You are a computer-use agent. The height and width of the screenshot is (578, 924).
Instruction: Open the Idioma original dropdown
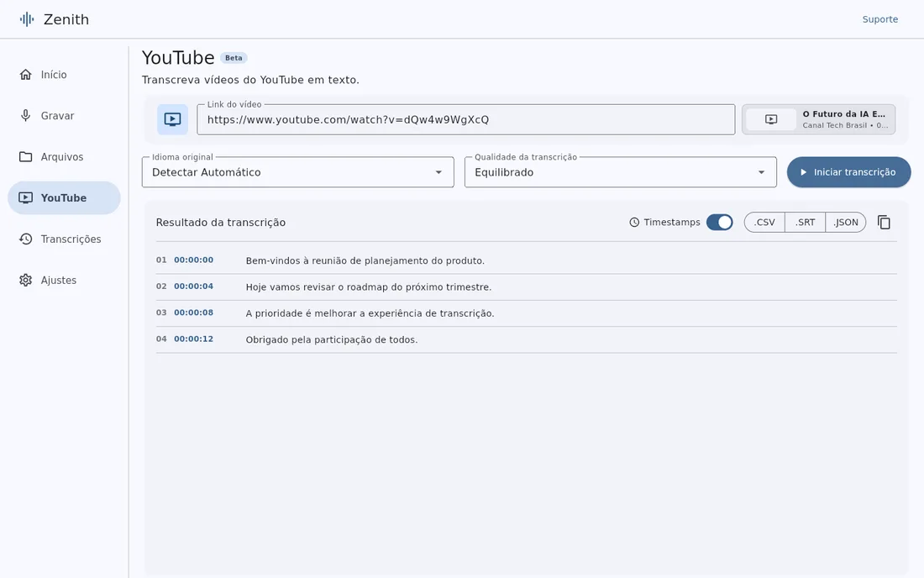tap(298, 172)
